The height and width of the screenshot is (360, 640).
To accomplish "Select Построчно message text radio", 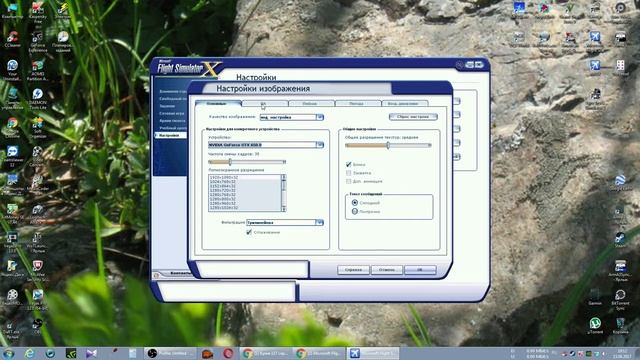I will pyautogui.click(x=355, y=211).
